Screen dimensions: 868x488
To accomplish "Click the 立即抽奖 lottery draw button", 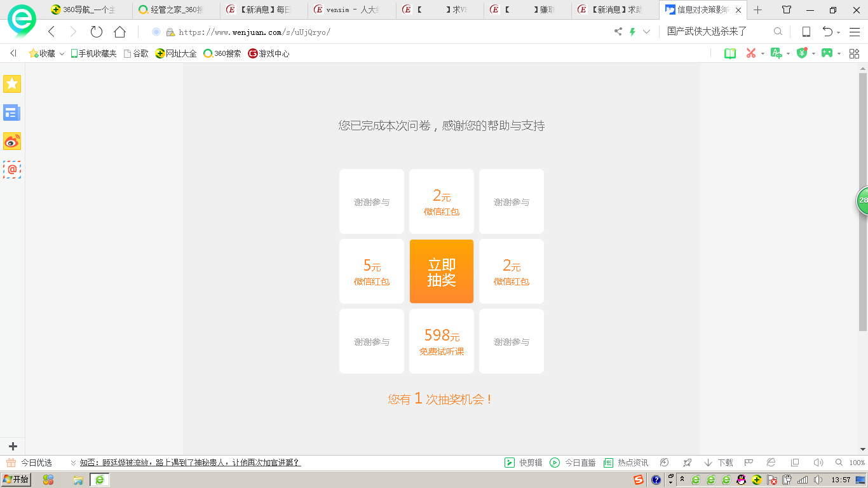I will click(x=442, y=271).
